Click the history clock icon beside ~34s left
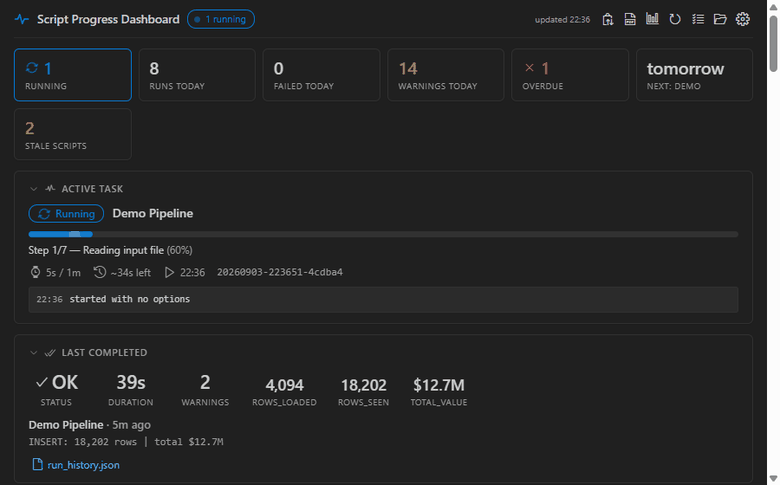 point(99,272)
